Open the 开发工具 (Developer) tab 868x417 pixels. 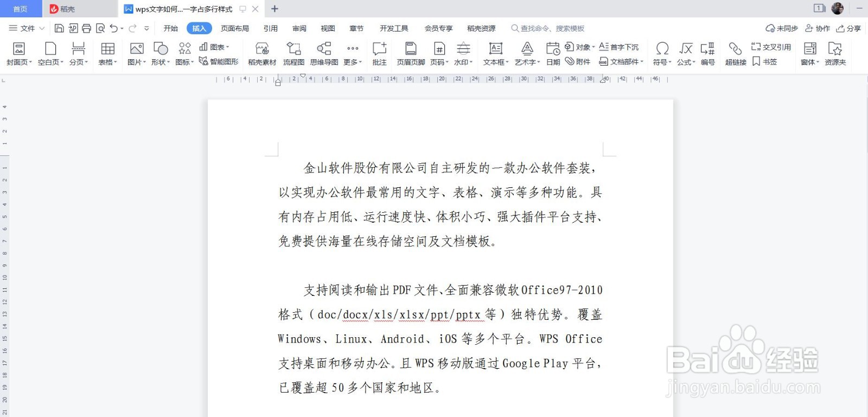[394, 28]
